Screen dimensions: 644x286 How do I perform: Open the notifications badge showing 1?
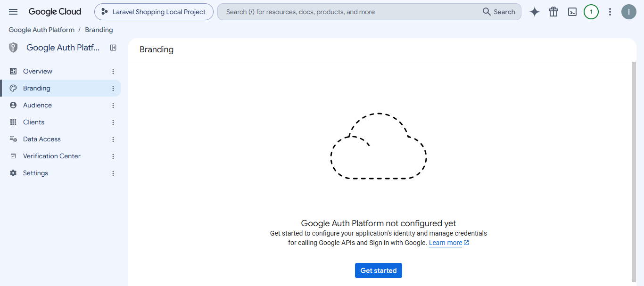click(591, 12)
